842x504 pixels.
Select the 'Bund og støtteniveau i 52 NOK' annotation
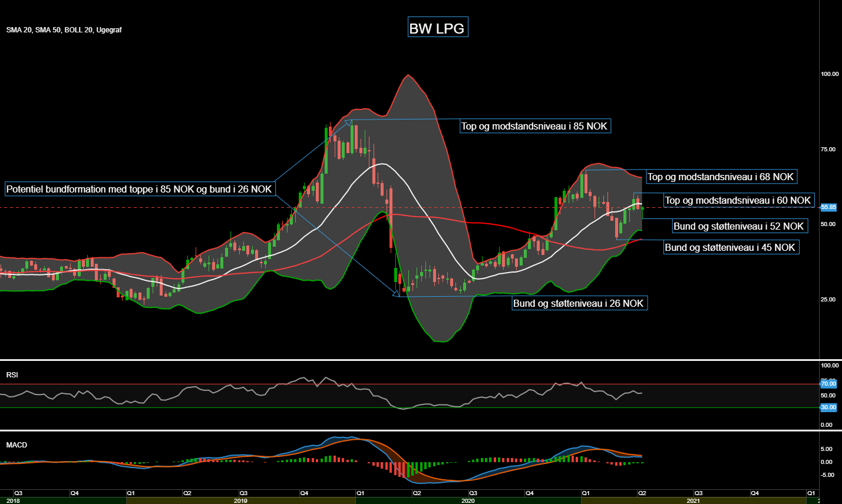point(739,226)
